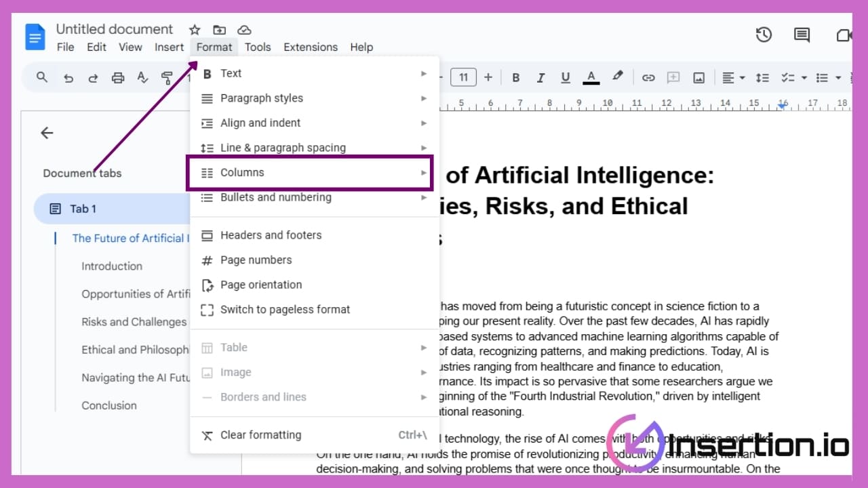Toggle italic formatting button

click(540, 78)
